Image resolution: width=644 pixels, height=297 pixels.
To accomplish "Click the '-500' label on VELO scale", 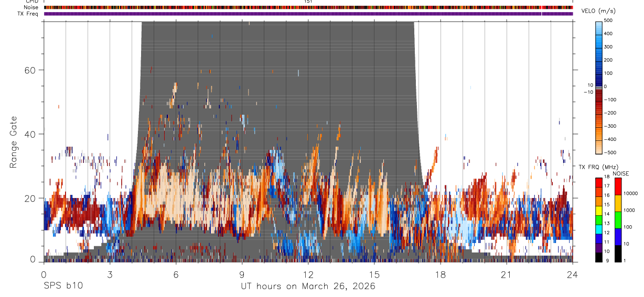I will tap(610, 152).
